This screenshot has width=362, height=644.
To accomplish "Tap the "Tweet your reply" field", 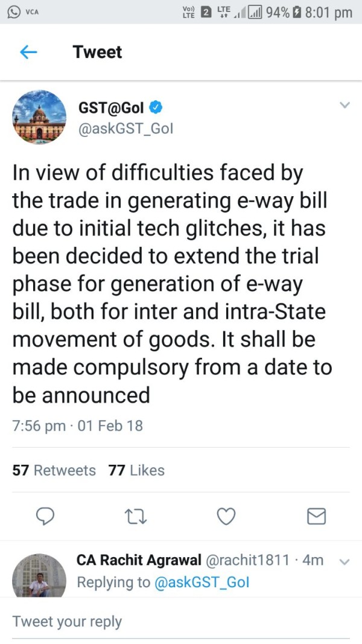I will point(181,622).
